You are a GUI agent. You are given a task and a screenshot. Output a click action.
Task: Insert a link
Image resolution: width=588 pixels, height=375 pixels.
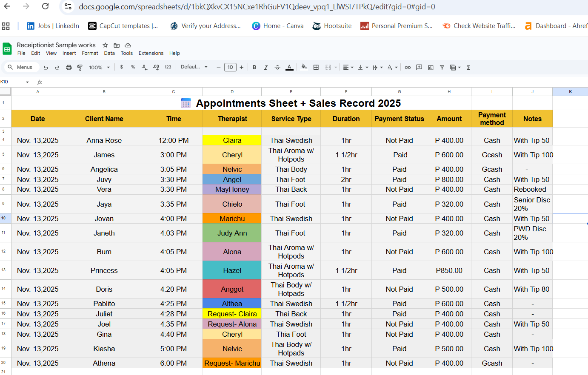(x=408, y=67)
